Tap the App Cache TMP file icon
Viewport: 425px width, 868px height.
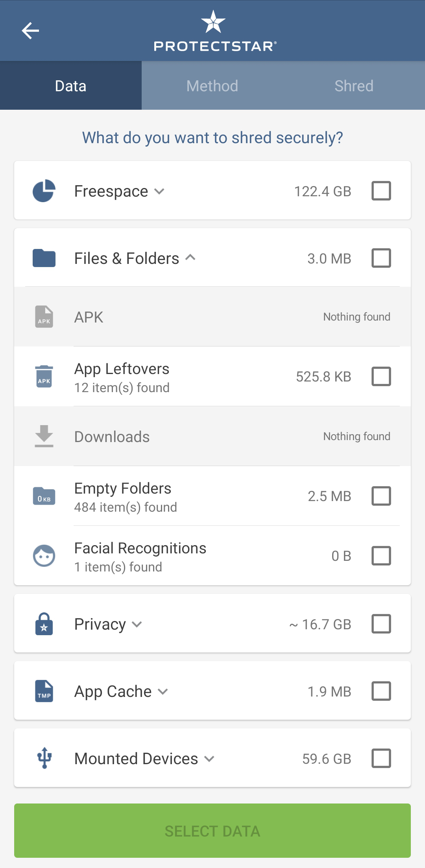click(44, 691)
